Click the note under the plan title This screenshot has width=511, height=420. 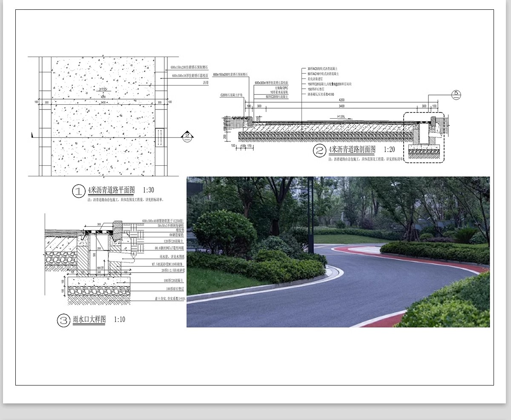pyautogui.click(x=125, y=199)
